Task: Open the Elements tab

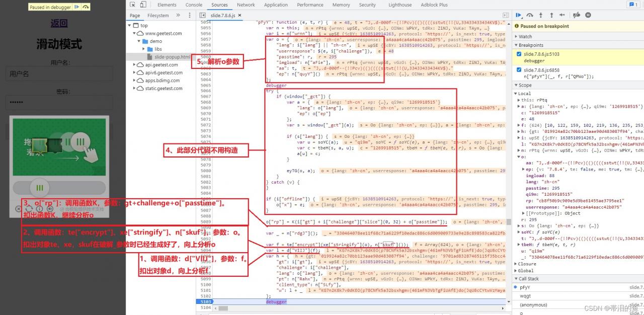Action: (167, 5)
